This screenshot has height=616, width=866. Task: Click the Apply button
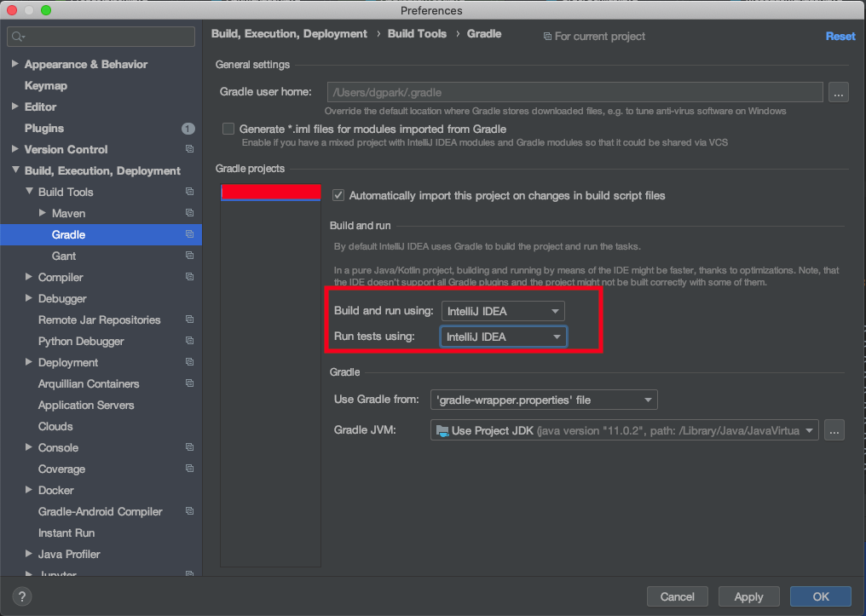748,596
